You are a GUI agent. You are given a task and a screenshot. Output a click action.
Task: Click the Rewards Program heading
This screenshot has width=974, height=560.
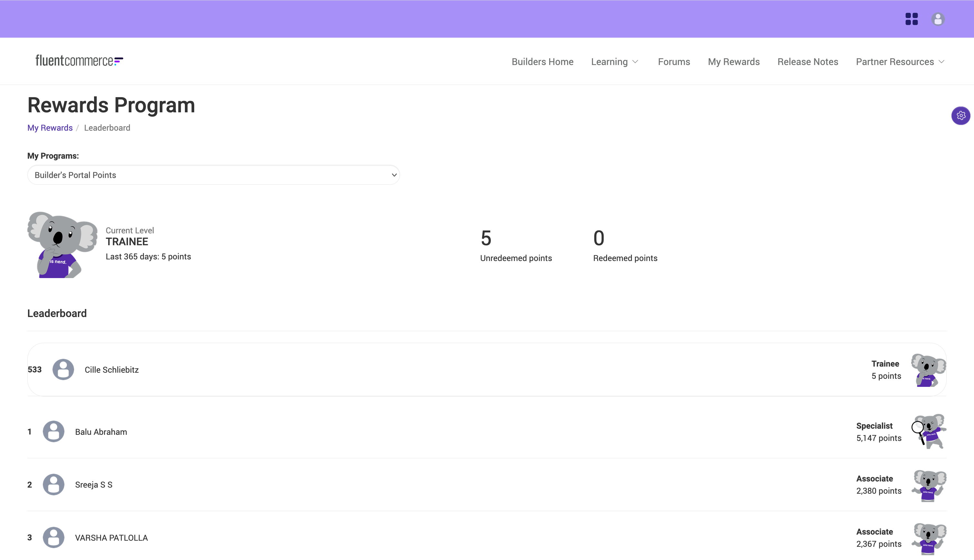click(x=111, y=105)
